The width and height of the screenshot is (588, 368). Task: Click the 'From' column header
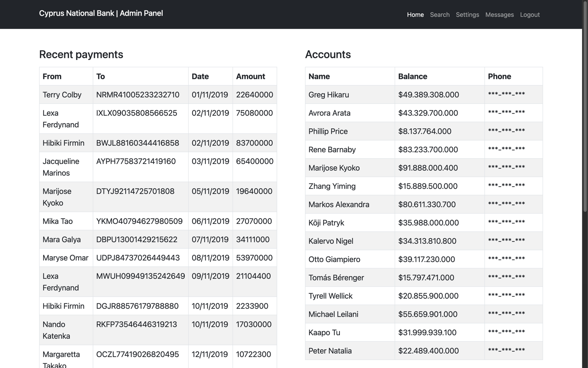click(52, 76)
